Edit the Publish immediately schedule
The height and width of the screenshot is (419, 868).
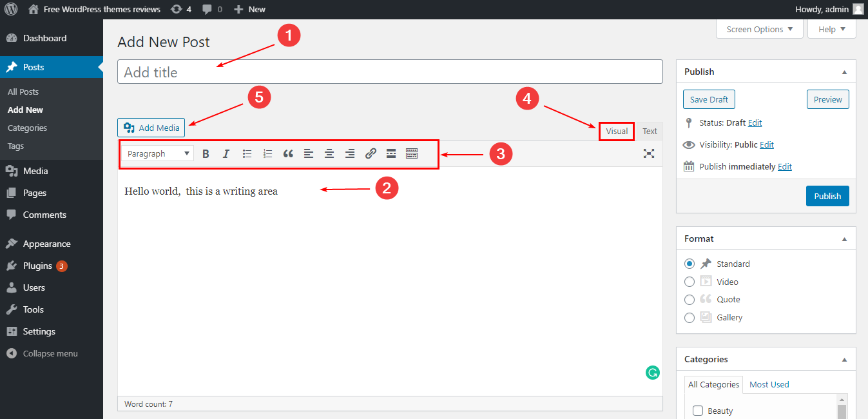click(785, 166)
